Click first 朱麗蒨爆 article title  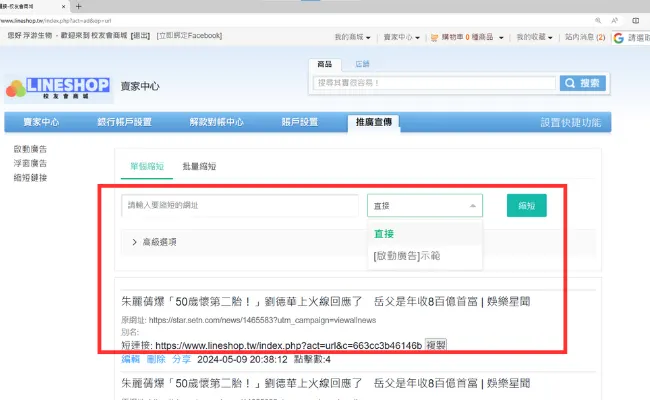click(325, 302)
